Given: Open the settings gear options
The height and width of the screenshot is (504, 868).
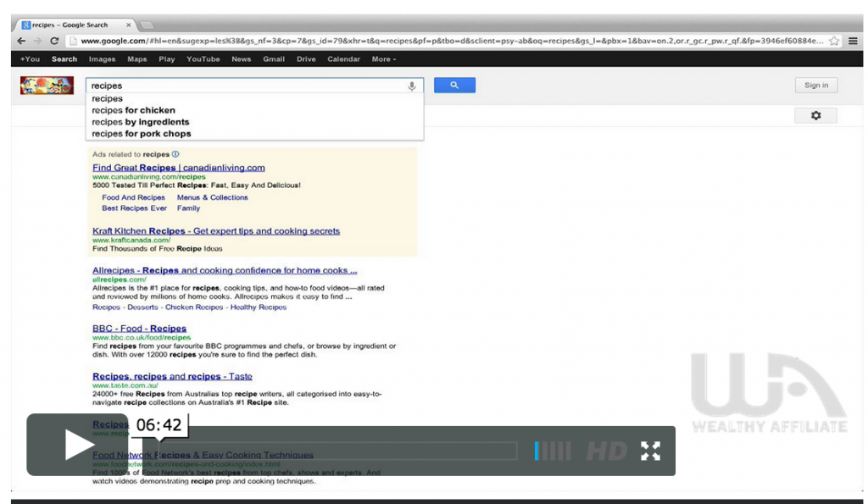Looking at the screenshot, I should pos(815,115).
